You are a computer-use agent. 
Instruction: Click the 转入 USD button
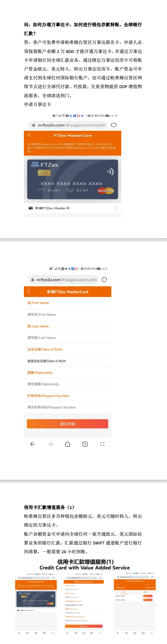click(148, 600)
